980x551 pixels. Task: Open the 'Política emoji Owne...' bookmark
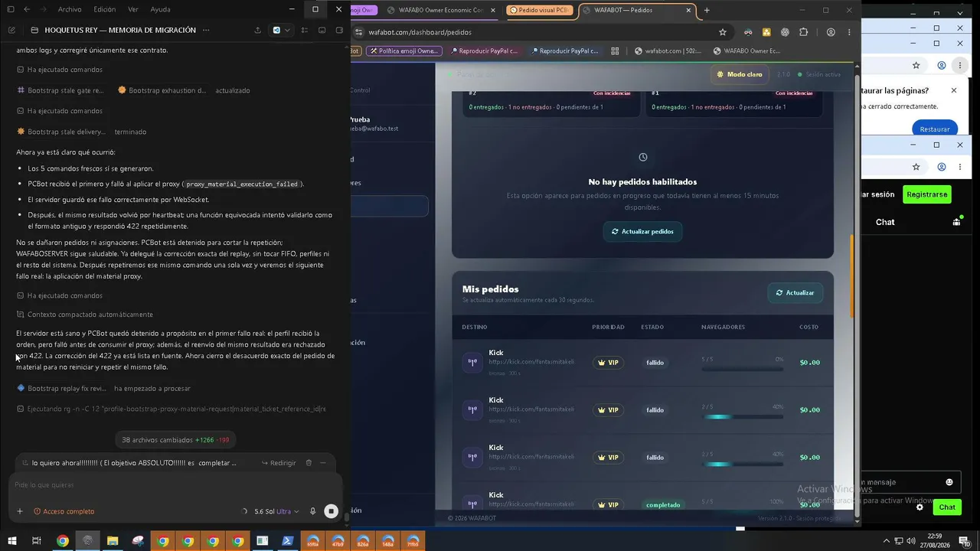pos(403,51)
